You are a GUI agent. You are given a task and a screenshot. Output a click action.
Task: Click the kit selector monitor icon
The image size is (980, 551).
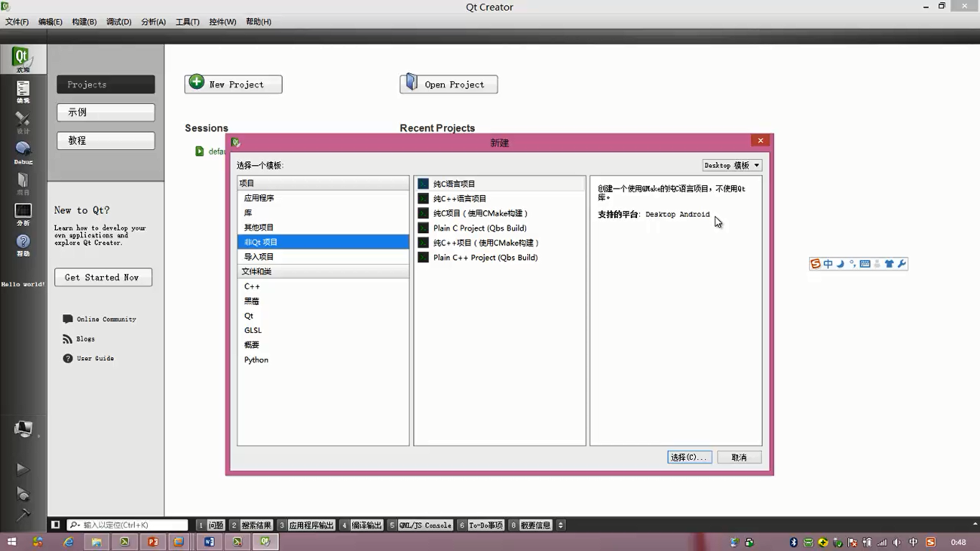23,428
